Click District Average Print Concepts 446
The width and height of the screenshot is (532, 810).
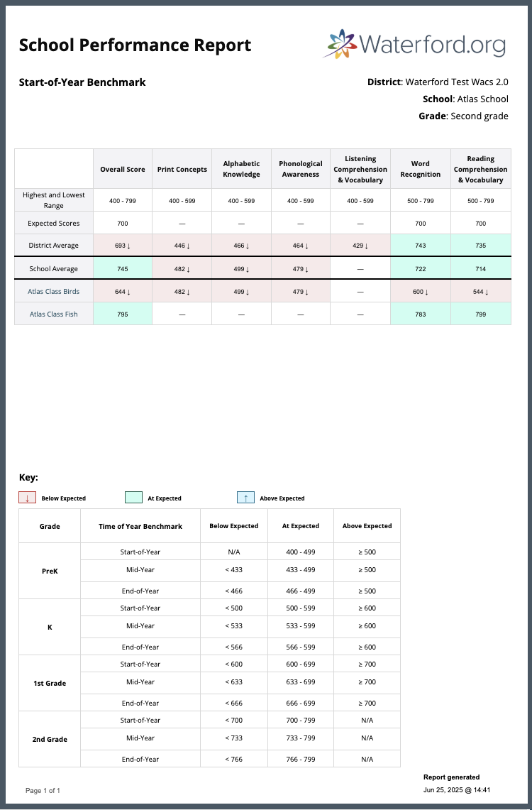pyautogui.click(x=182, y=246)
